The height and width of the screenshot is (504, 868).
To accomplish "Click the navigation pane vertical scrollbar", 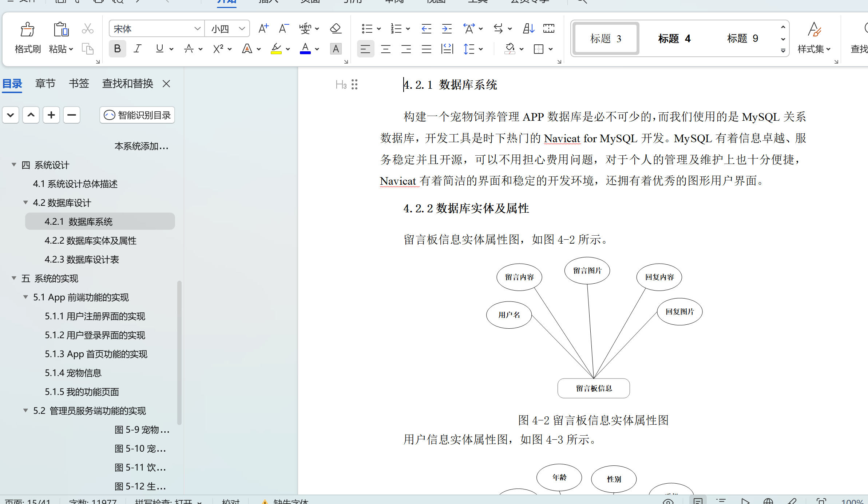I will point(179,352).
